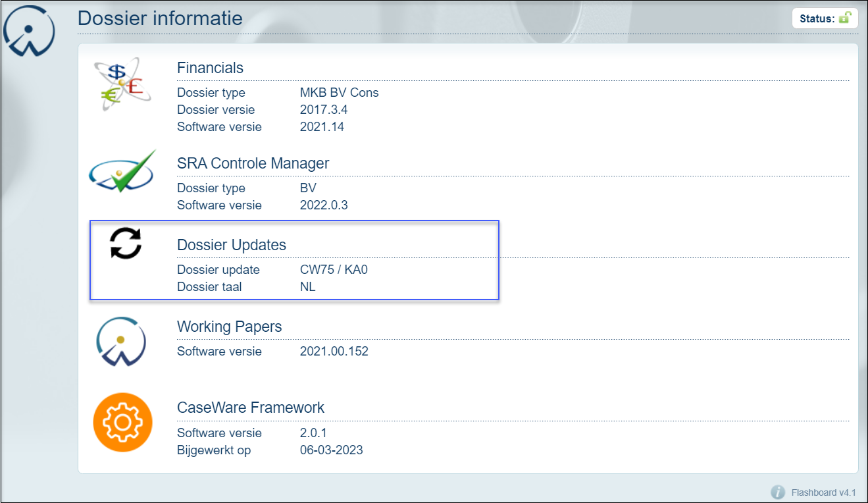Click the SRA software version 2022.0.3
Image resolution: width=868 pixels, height=503 pixels.
[324, 205]
